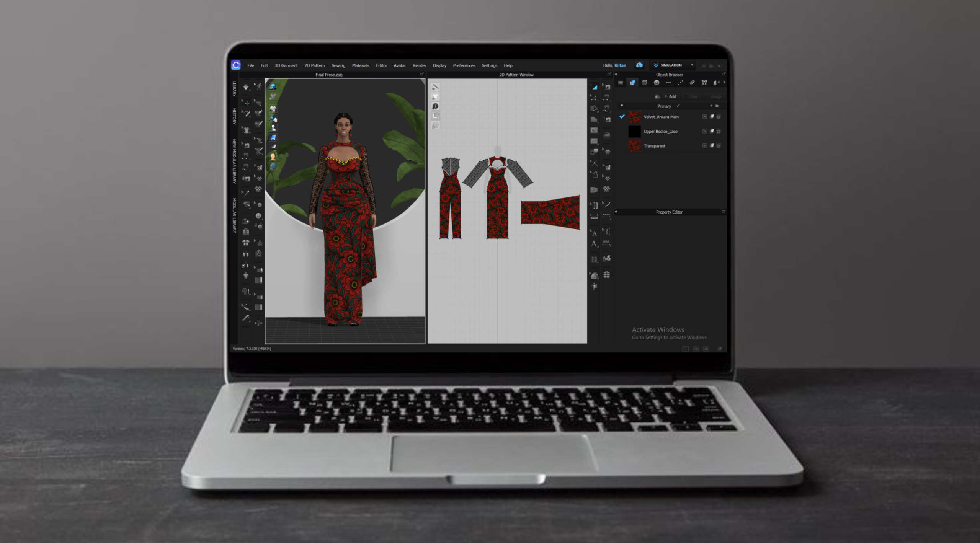Toggle the Show 2D Pattern eye icon
Screen dimensions: 980x543
(x=435, y=96)
